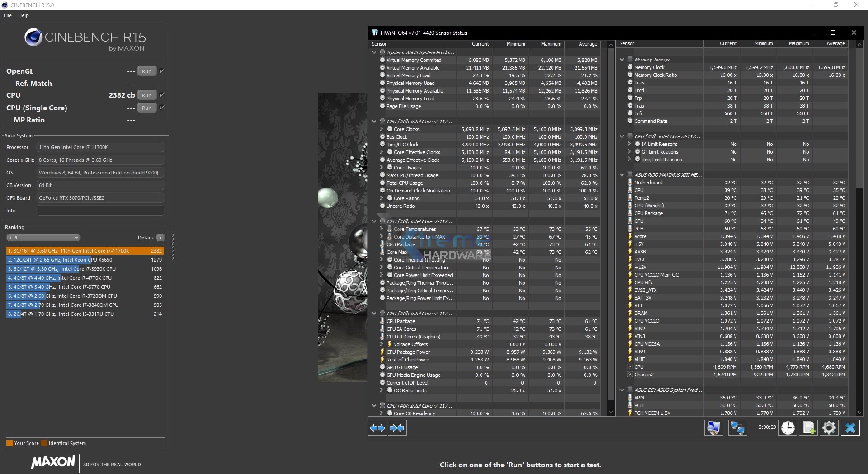Open HWiNFO sensor settings gear icon
Screen dimensions: 868x474
point(829,428)
